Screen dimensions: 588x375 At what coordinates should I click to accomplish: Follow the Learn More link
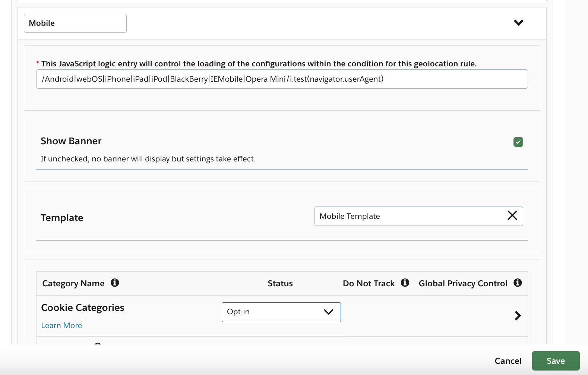point(61,325)
